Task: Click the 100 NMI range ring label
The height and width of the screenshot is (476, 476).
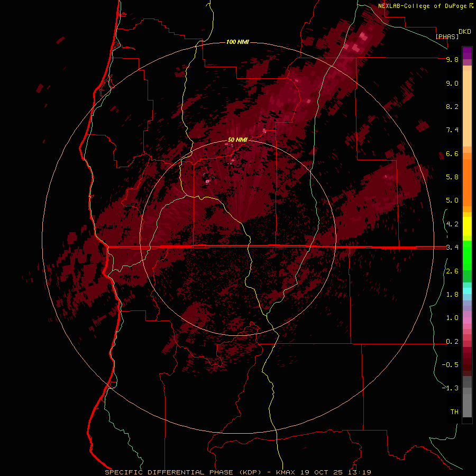Action: point(237,42)
